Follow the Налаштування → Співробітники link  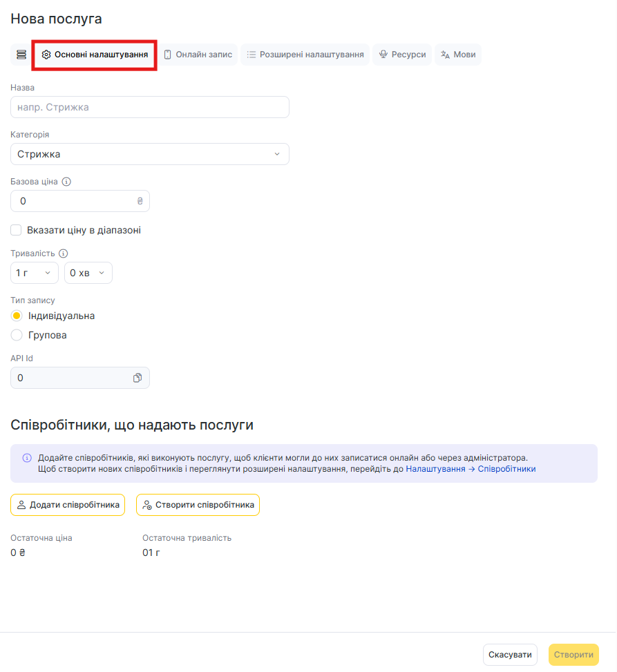(471, 468)
